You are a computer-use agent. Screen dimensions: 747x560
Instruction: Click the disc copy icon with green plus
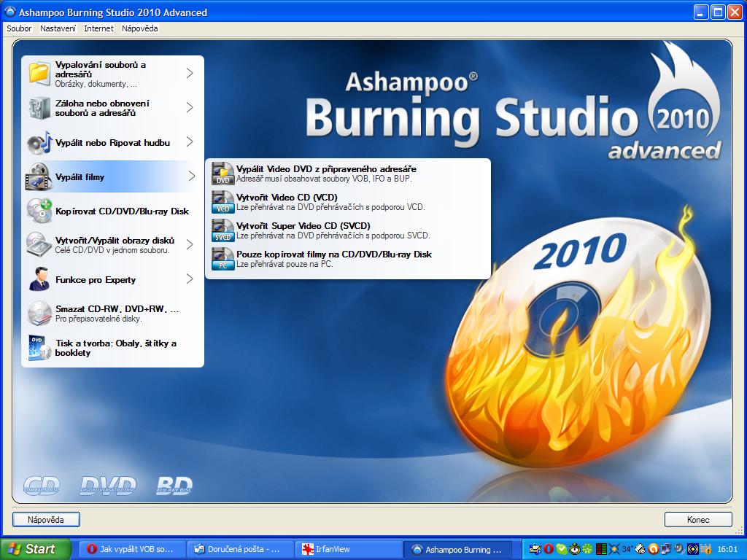(x=39, y=211)
